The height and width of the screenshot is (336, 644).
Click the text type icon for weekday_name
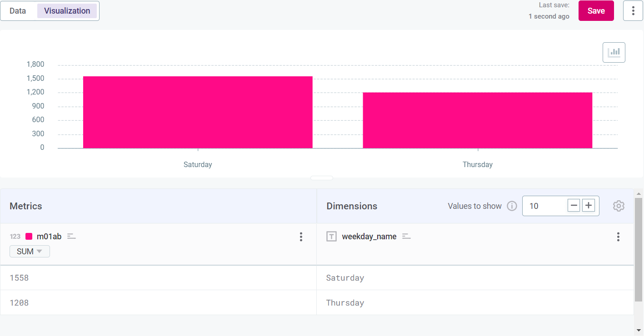[332, 236]
